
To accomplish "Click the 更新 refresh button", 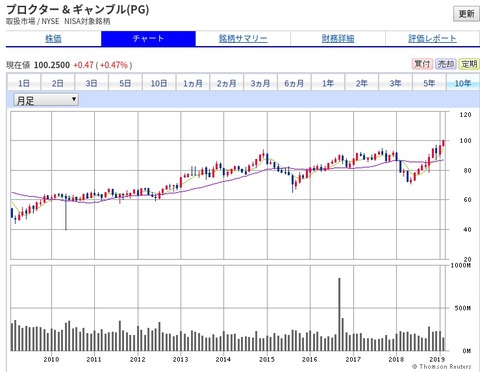I will [466, 14].
